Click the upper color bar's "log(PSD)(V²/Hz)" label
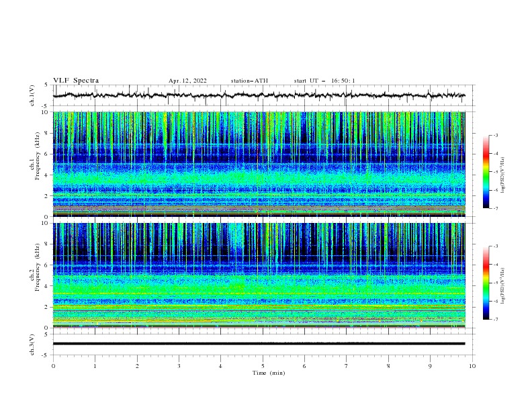 click(502, 175)
